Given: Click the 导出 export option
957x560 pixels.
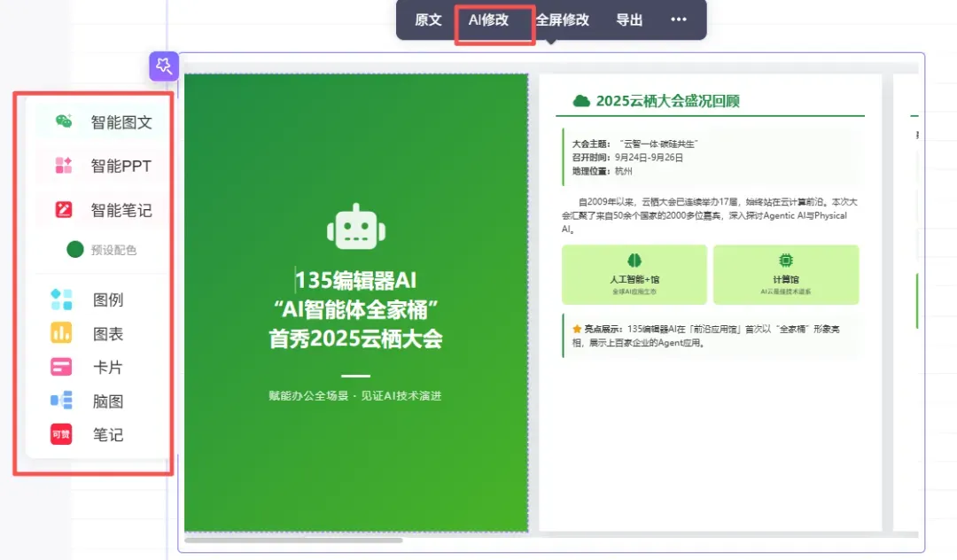Looking at the screenshot, I should [629, 20].
